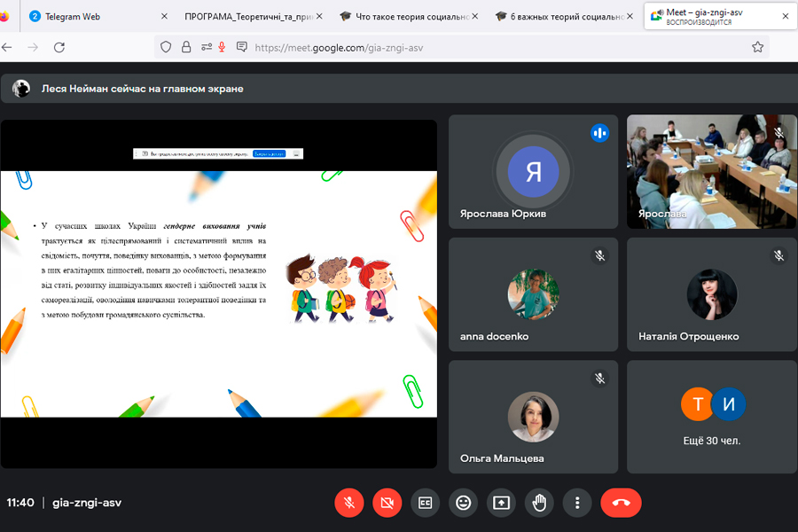The image size is (798, 532).
Task: Click muted mic icon on anna docenko tile
Action: click(599, 255)
